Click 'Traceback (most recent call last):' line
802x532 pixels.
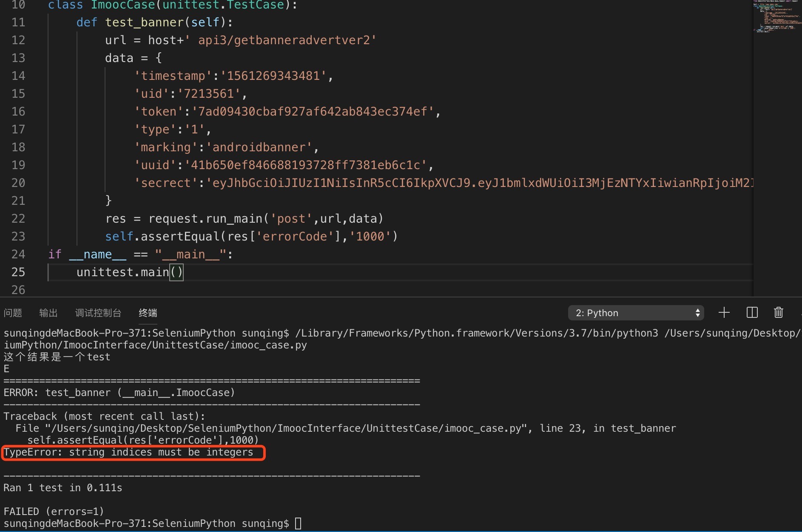(x=104, y=416)
